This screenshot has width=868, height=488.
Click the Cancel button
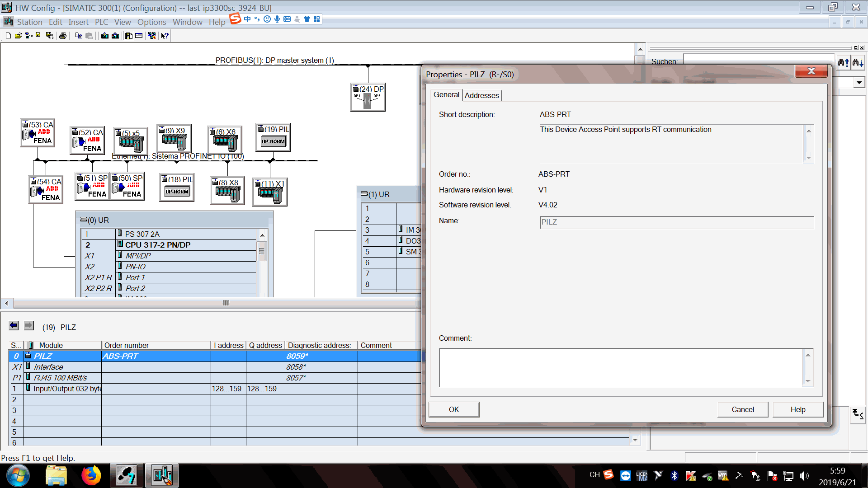pos(742,409)
